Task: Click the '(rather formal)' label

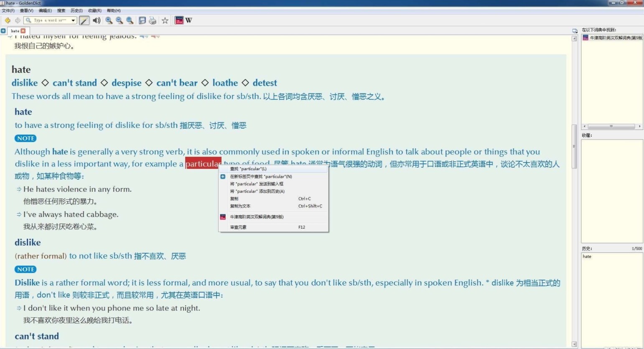Action: click(41, 256)
